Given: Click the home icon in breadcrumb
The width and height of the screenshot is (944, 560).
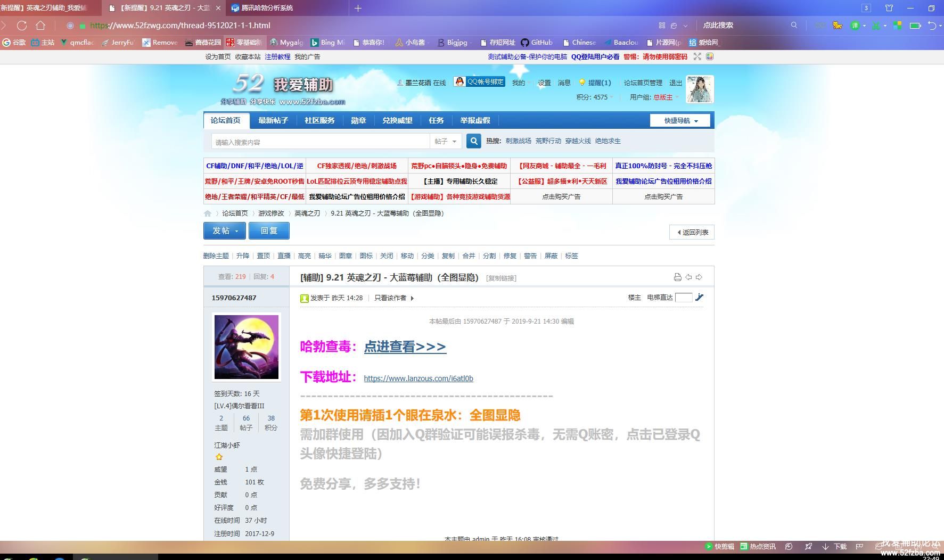Looking at the screenshot, I should click(x=208, y=213).
